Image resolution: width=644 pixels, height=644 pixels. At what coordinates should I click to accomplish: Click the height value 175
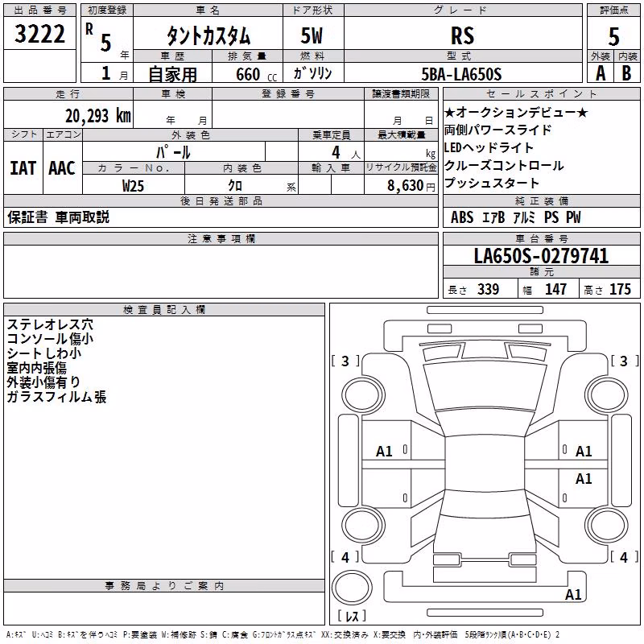pyautogui.click(x=620, y=289)
